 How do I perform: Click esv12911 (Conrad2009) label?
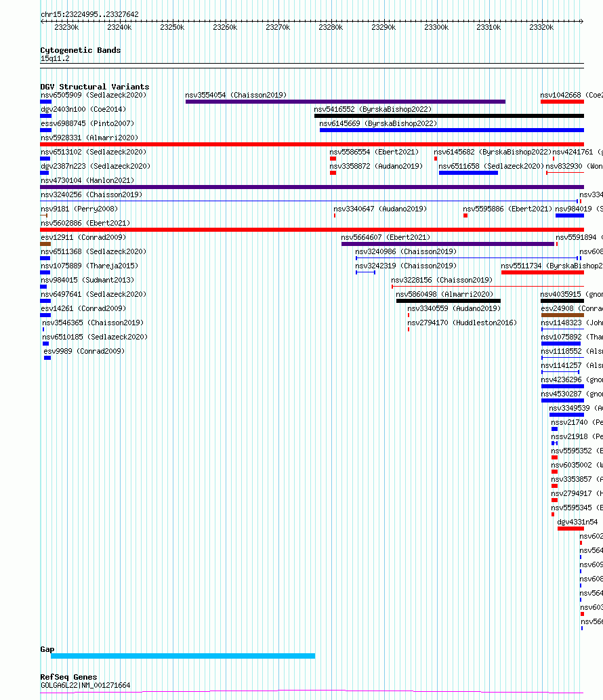click(x=83, y=237)
